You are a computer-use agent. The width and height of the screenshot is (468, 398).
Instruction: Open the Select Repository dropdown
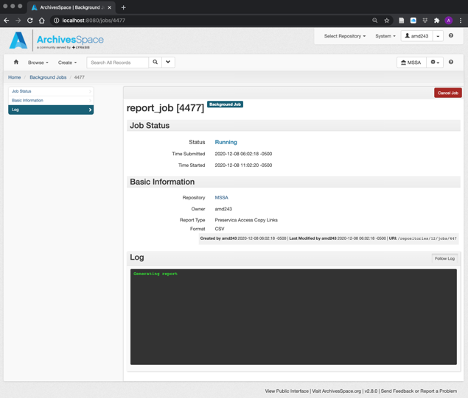pyautogui.click(x=345, y=36)
